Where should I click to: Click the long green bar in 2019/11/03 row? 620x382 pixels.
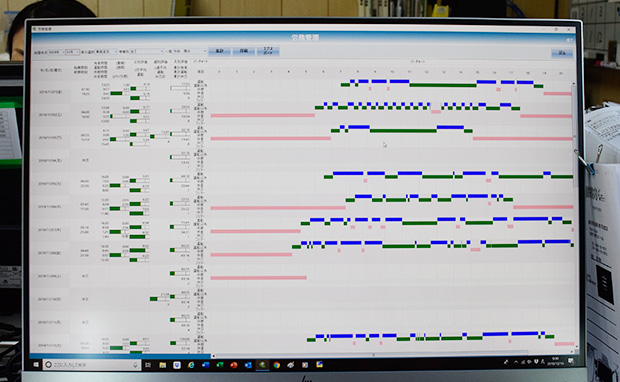pos(403,131)
